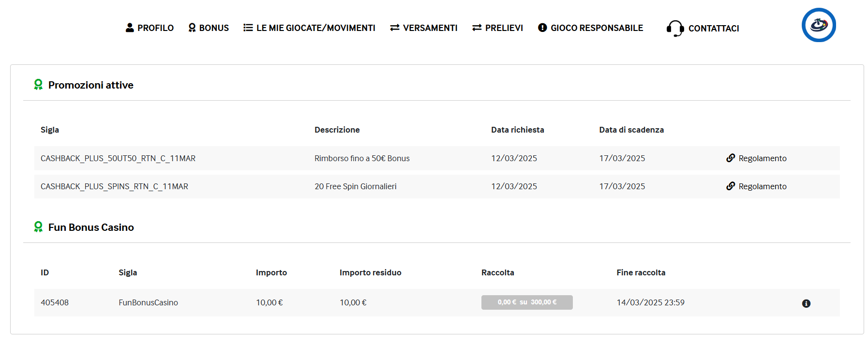Image resolution: width=868 pixels, height=346 pixels.
Task: Select the FunBonusCasino ID 405408 cell
Action: (55, 302)
